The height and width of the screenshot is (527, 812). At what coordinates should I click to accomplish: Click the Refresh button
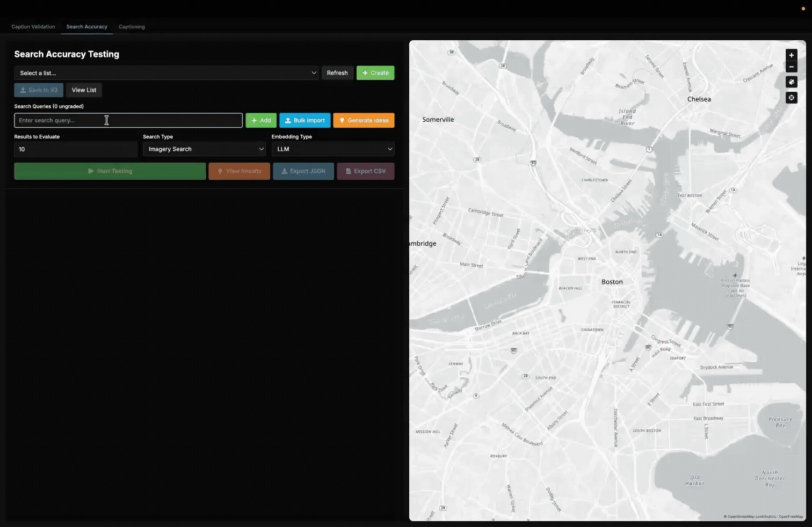337,73
